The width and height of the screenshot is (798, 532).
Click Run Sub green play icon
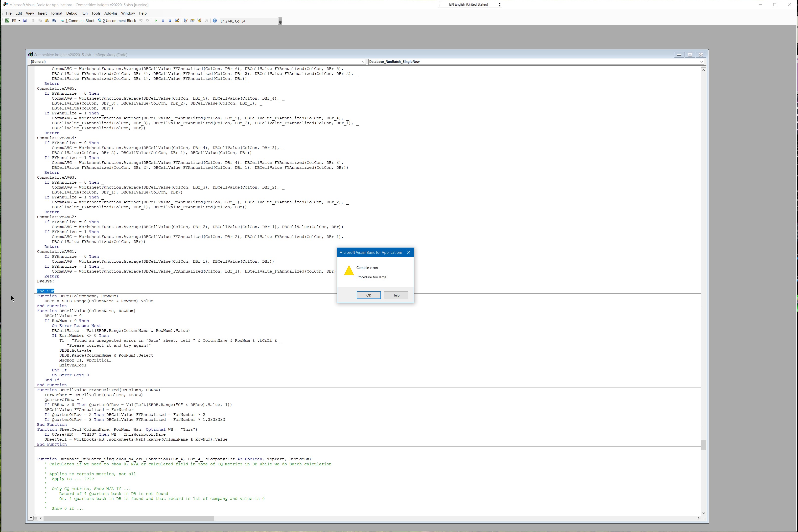(x=156, y=21)
